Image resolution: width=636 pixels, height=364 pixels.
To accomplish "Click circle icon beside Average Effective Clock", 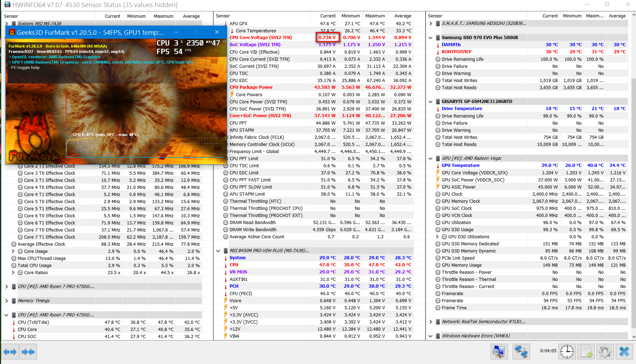I will coord(14,244).
